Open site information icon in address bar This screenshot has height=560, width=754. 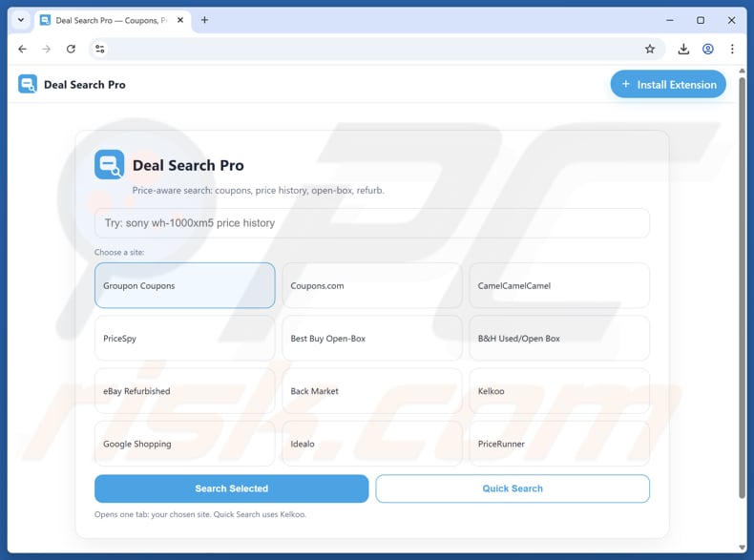coord(99,49)
